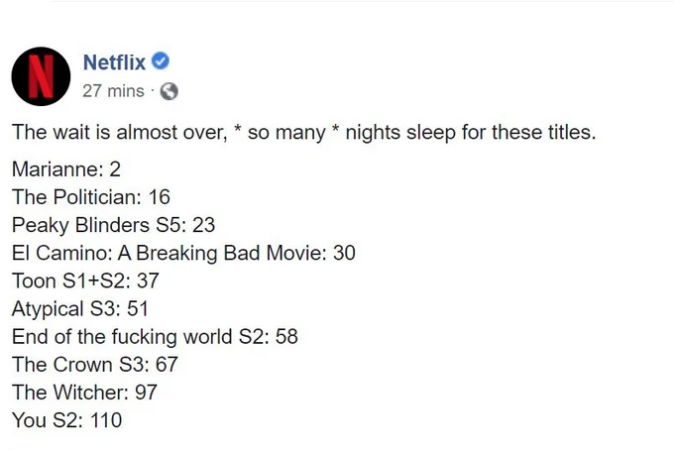
Task: Open the Netflix page name link
Action: [114, 63]
